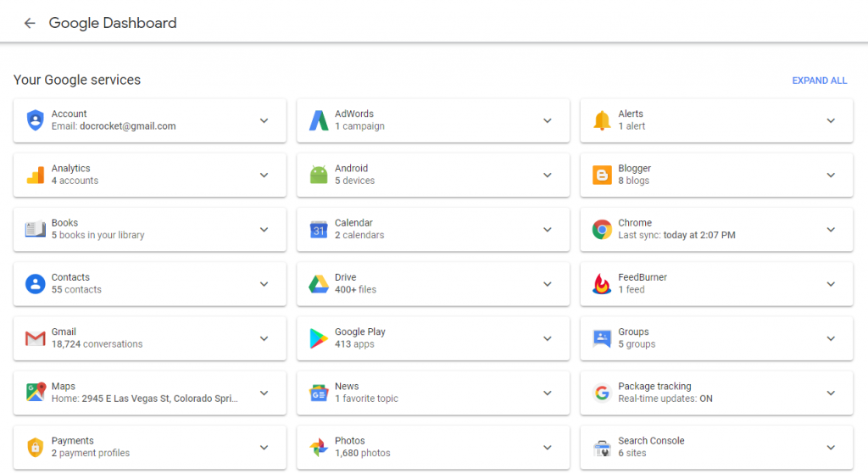The width and height of the screenshot is (868, 474).
Task: Click the '6 sites' text
Action: coord(632,453)
